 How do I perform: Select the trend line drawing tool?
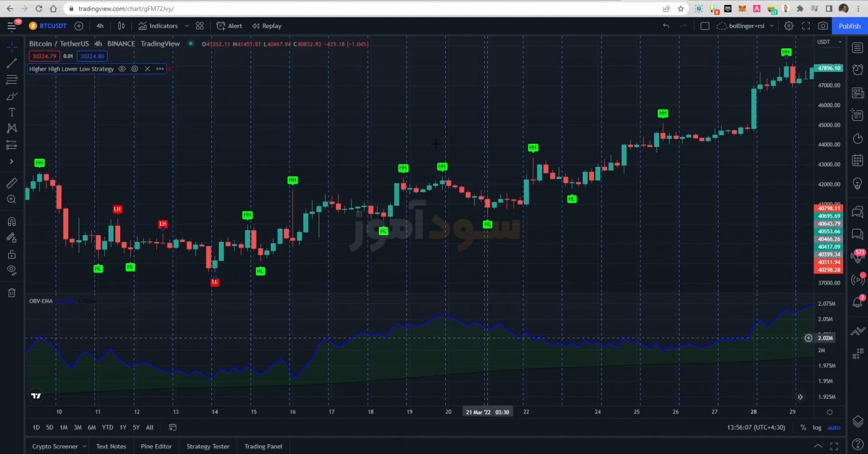[12, 63]
